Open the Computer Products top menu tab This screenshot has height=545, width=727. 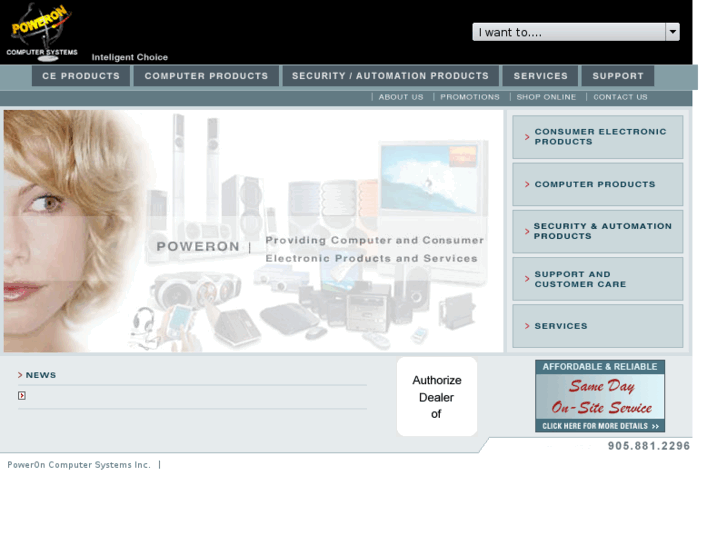pos(206,76)
